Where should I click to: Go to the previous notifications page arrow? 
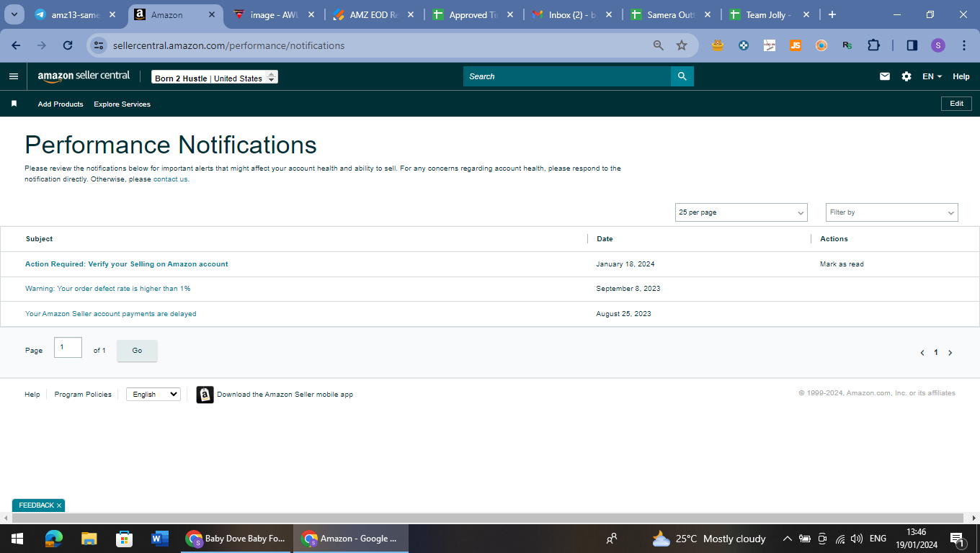922,353
